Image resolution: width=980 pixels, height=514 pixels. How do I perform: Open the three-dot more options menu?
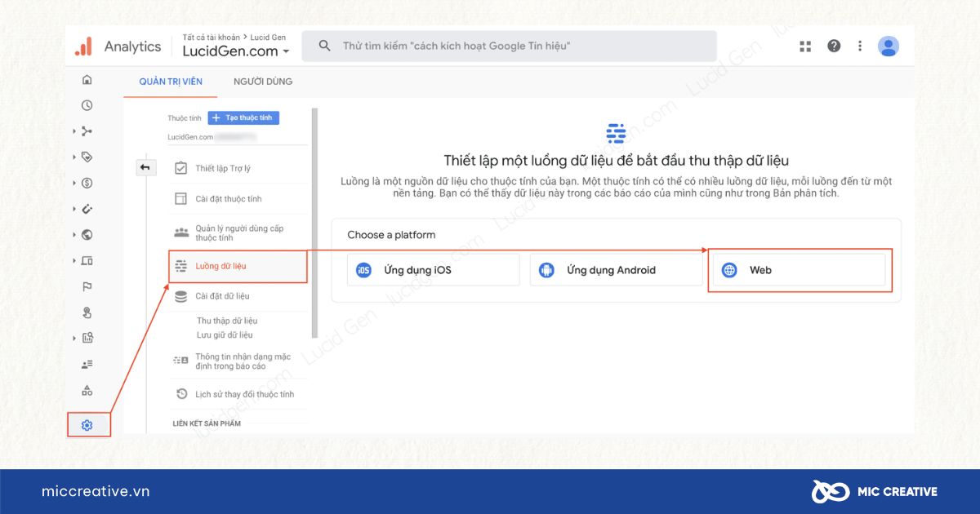point(860,46)
